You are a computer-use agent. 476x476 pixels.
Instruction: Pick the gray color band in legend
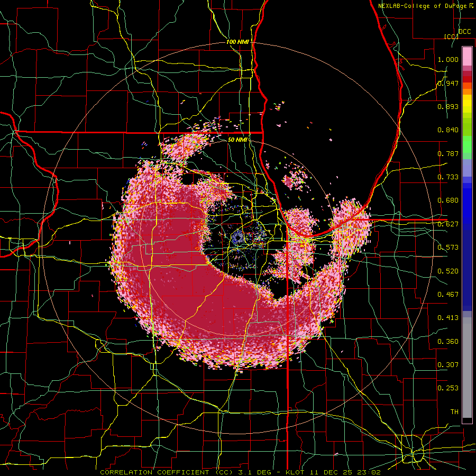point(467,368)
